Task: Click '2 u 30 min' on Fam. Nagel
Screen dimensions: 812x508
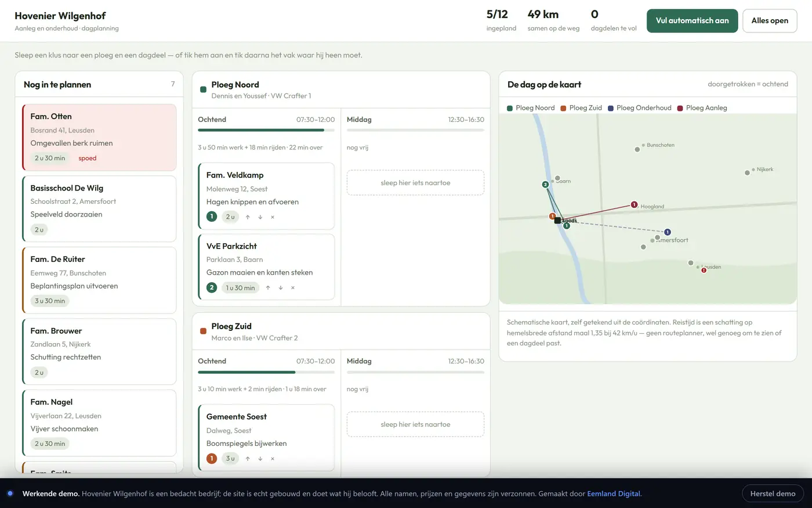Action: (x=50, y=444)
